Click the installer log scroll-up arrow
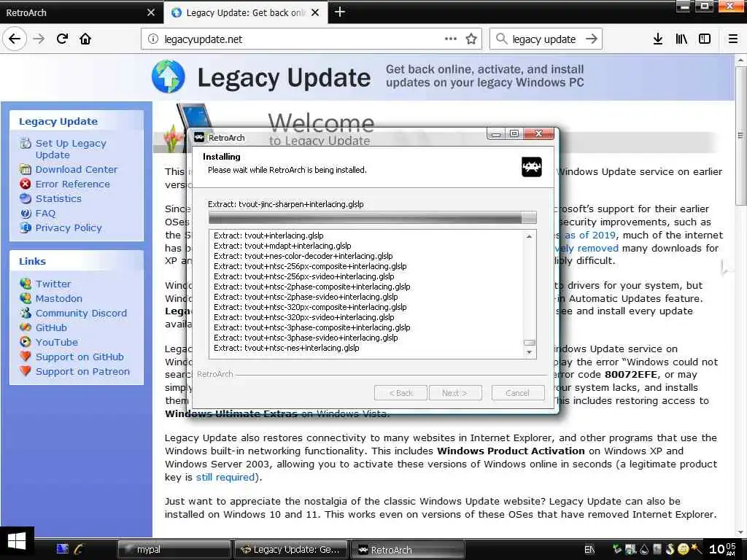This screenshot has height=560, width=747. (x=529, y=237)
